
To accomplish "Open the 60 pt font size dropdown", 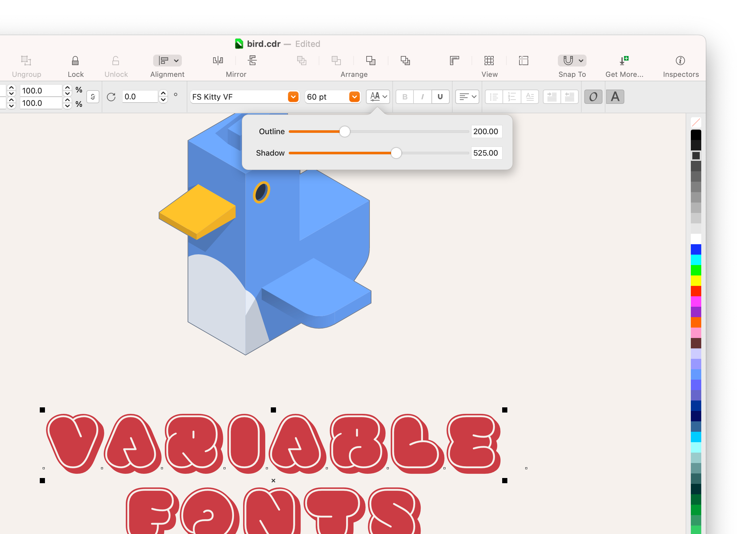I will pyautogui.click(x=354, y=96).
